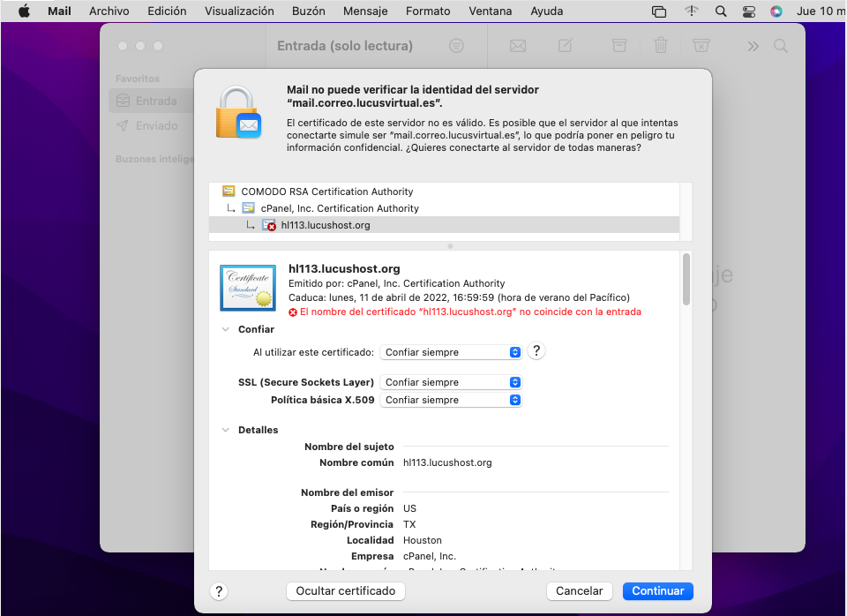Open the Mail menu
This screenshot has height=616, width=847.
click(x=59, y=11)
